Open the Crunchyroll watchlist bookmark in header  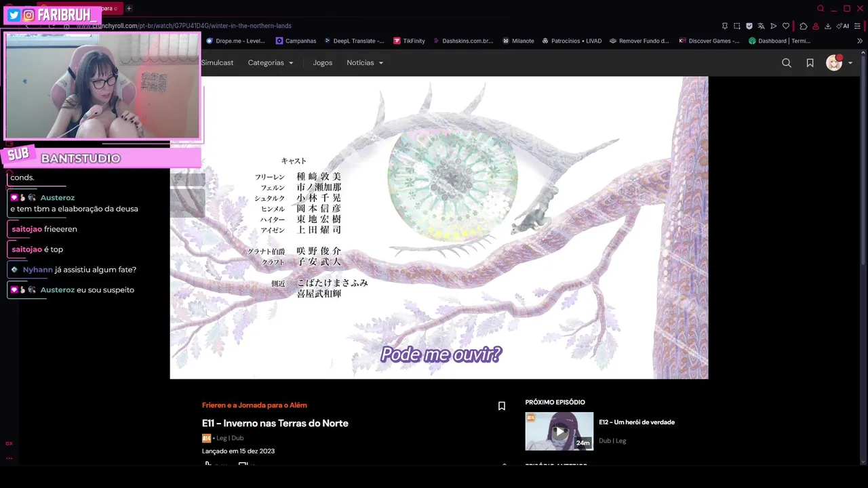[810, 62]
